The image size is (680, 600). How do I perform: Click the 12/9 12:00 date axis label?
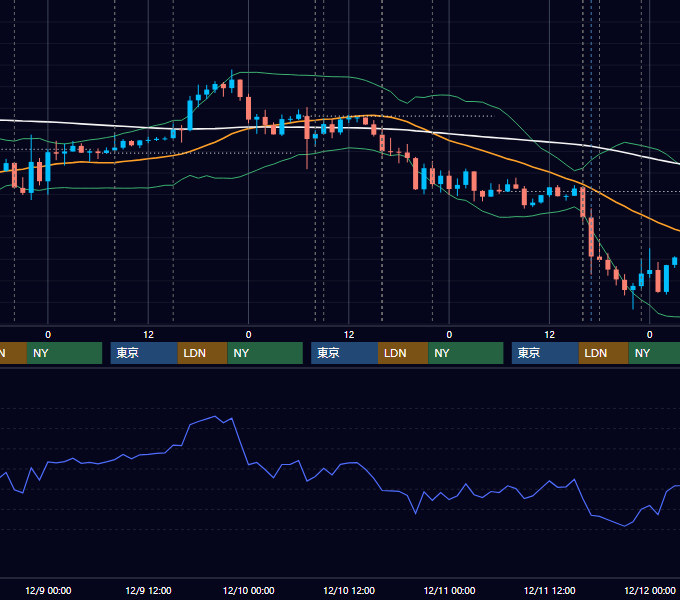coord(148,590)
